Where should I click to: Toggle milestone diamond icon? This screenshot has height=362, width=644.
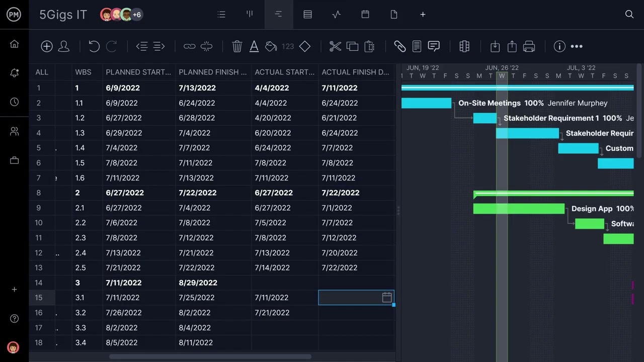[305, 46]
